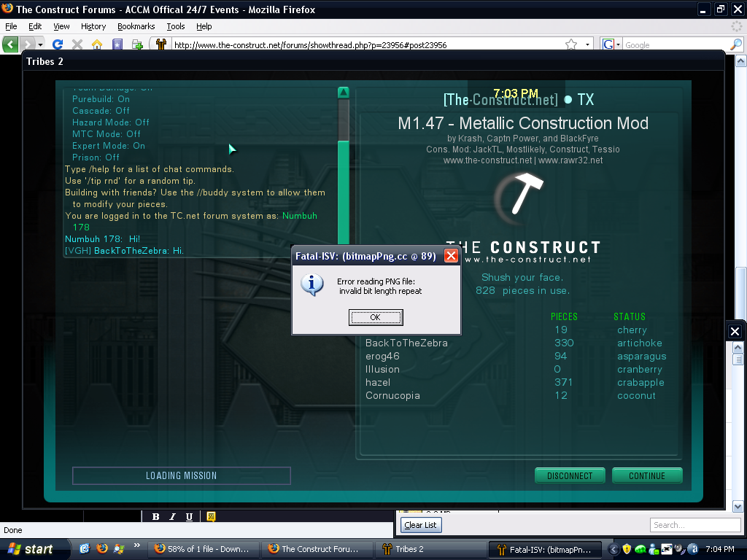
Task: Click the Firefox Forward arrow button
Action: [x=28, y=44]
